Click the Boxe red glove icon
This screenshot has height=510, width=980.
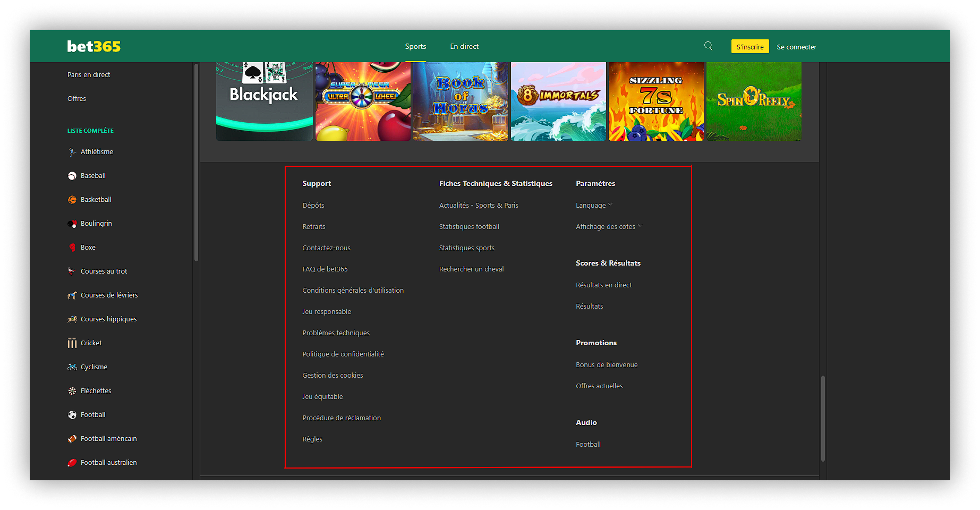(72, 248)
